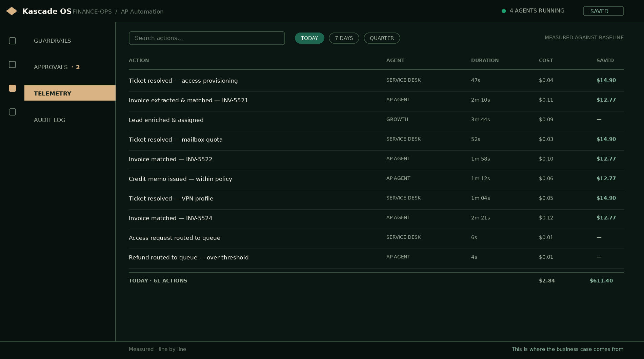
Task: Click the Kascade OS title
Action: pos(47,11)
